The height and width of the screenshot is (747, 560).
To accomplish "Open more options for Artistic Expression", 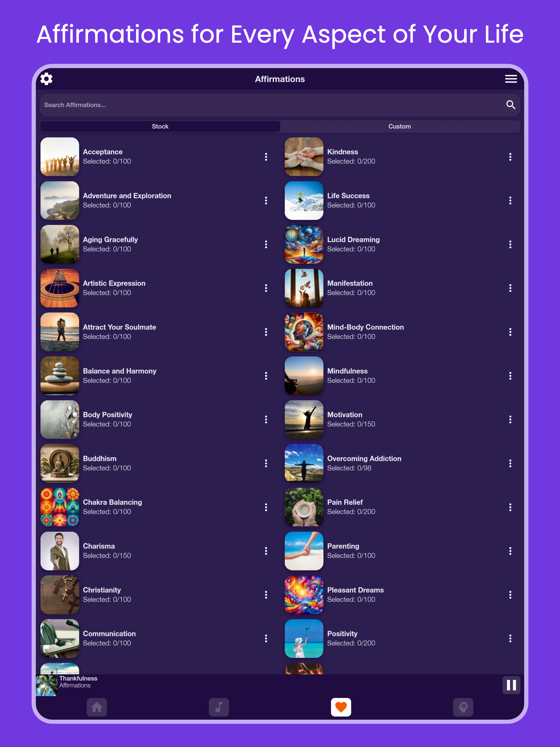I will (x=266, y=288).
